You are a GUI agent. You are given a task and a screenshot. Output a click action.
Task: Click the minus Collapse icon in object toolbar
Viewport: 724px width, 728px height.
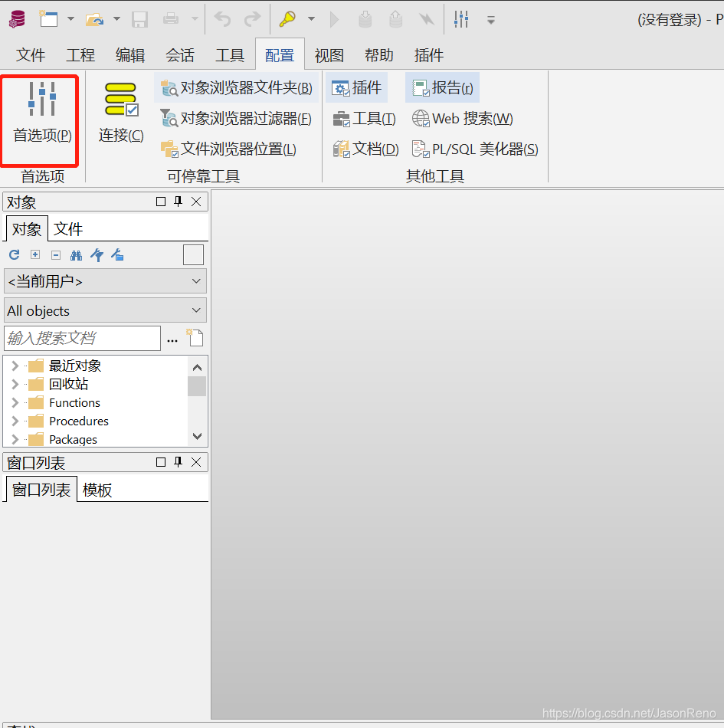pos(56,255)
